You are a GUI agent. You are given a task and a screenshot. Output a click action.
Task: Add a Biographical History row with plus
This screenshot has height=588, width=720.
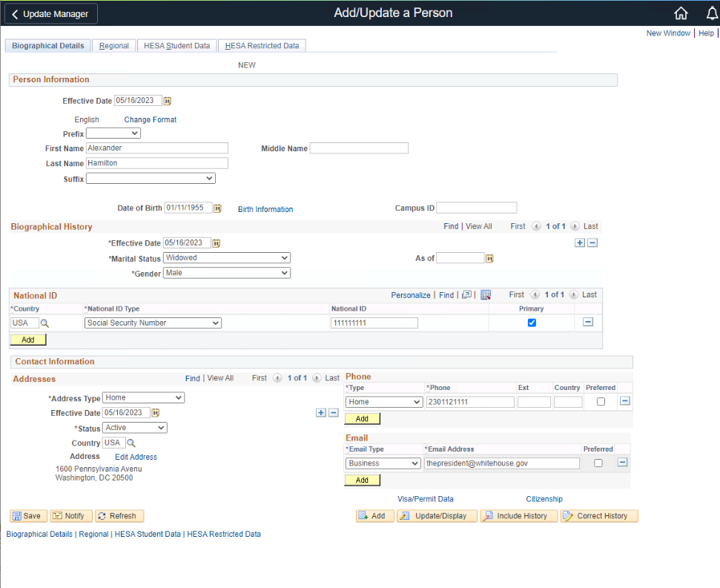point(580,242)
